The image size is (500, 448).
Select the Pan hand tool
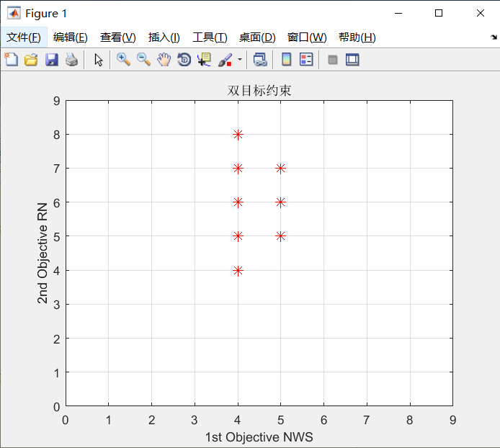click(164, 60)
